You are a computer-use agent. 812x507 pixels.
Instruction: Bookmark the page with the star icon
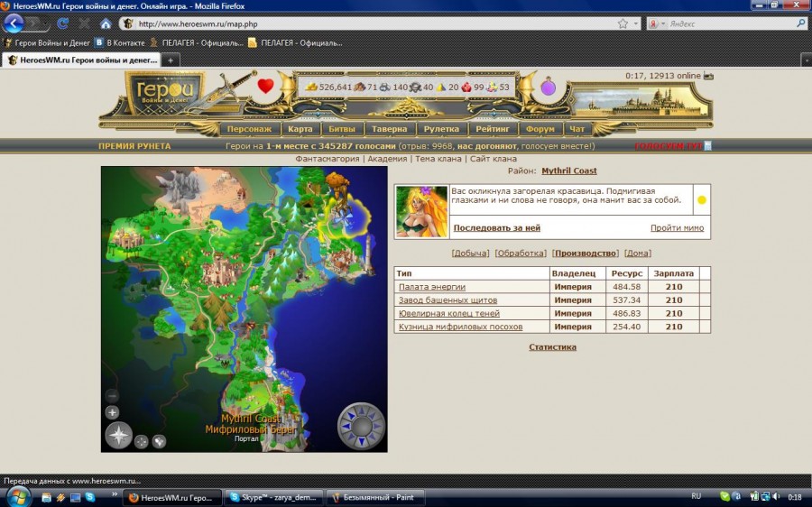pos(623,23)
